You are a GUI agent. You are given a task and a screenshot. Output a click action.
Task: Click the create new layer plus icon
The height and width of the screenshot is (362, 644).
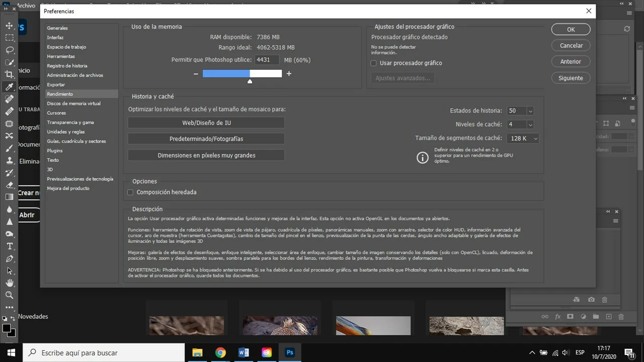coord(608,317)
